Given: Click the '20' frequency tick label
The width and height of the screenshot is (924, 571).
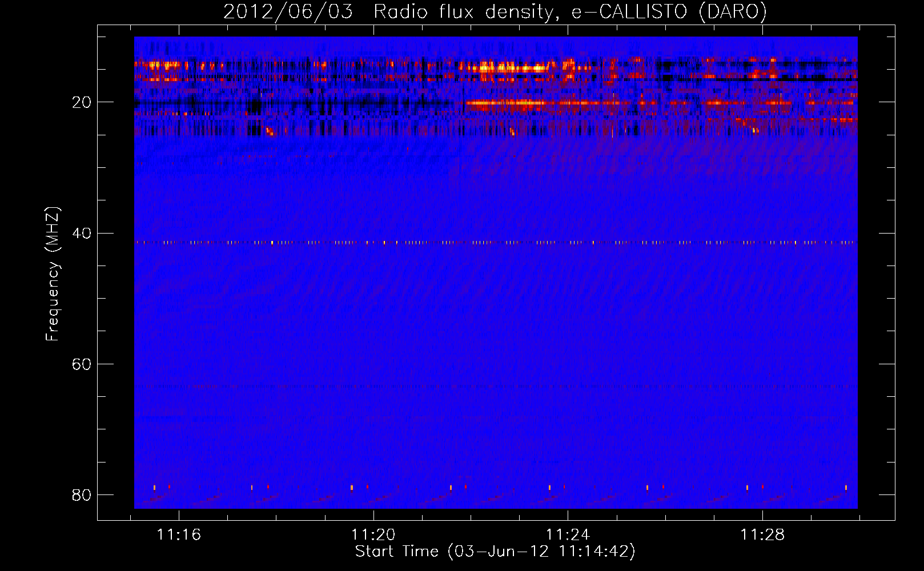Looking at the screenshot, I should click(82, 103).
